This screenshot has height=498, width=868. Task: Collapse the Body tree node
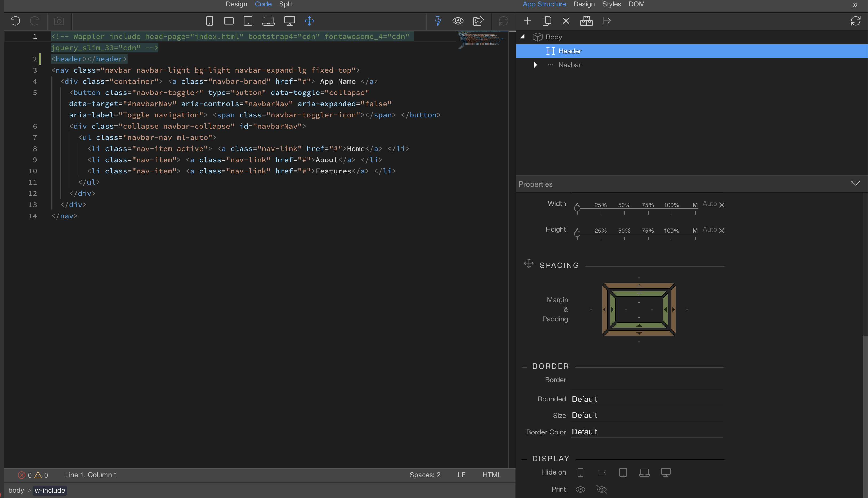click(522, 37)
